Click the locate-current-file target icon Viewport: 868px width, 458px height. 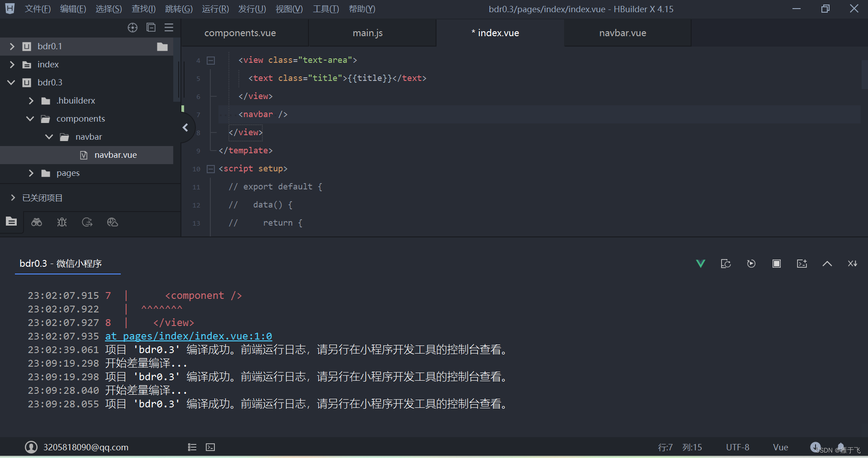tap(133, 28)
